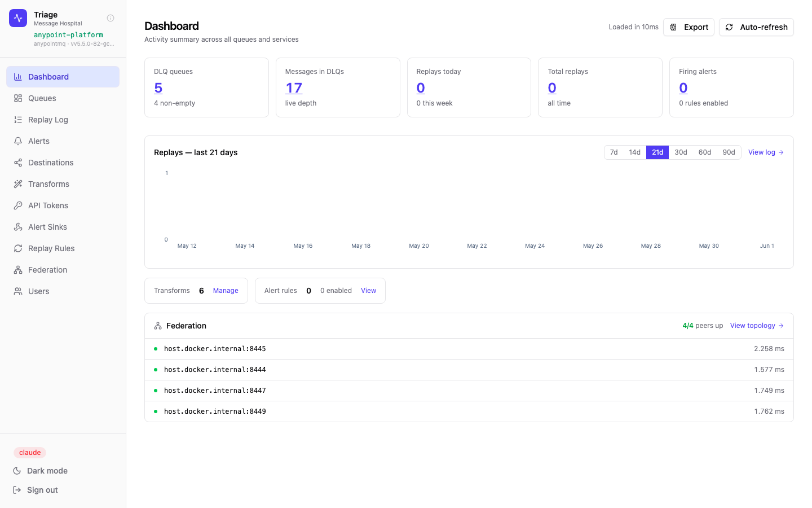View alert rules link
Image resolution: width=812 pixels, height=508 pixels.
pyautogui.click(x=368, y=291)
